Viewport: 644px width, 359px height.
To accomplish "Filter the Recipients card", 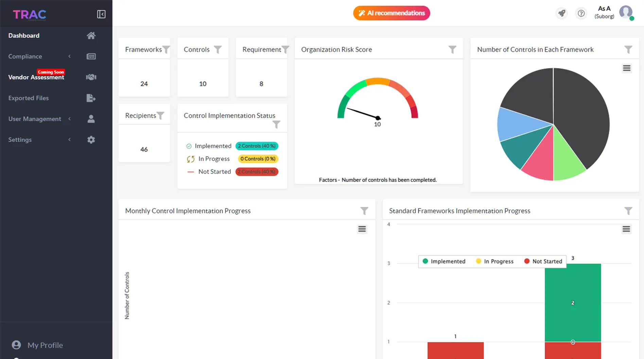I will pos(160,116).
